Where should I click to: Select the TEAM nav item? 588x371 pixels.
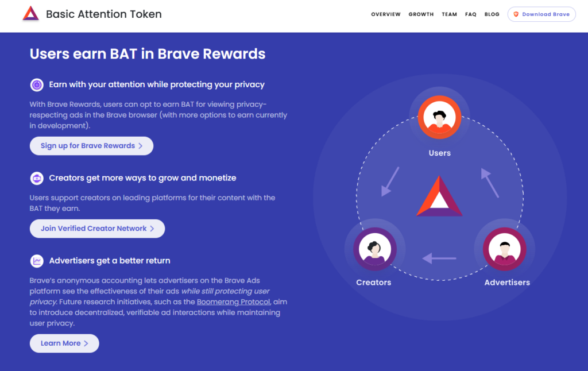449,14
